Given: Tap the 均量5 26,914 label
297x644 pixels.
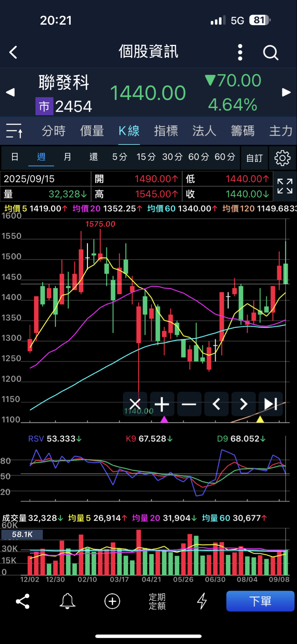Looking at the screenshot, I should pyautogui.click(x=97, y=518).
